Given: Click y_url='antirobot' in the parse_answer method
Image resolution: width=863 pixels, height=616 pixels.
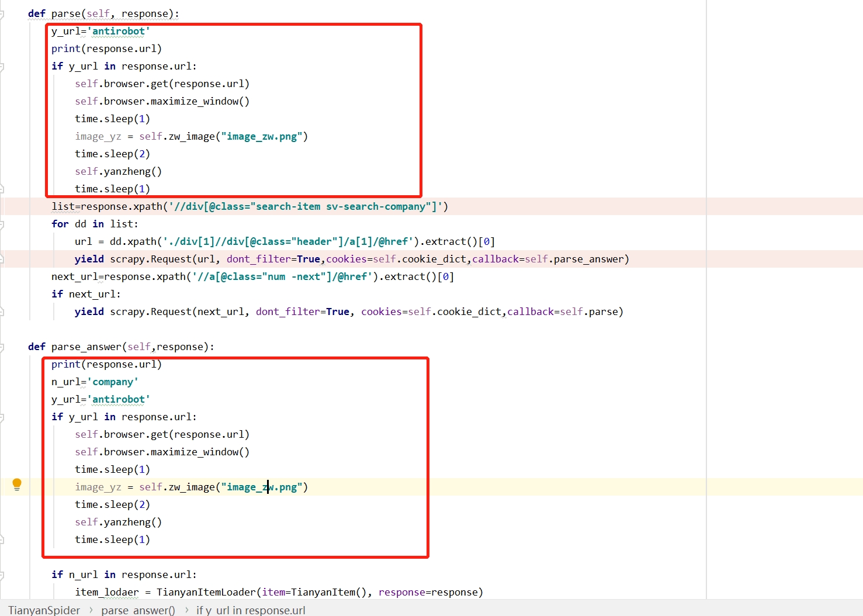Looking at the screenshot, I should [100, 399].
